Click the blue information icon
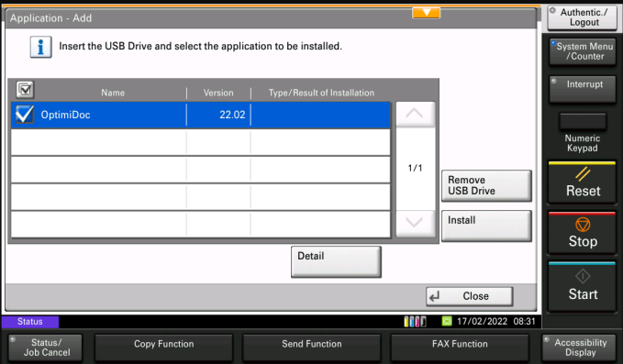Viewport: 623px width, 364px height. [x=40, y=47]
